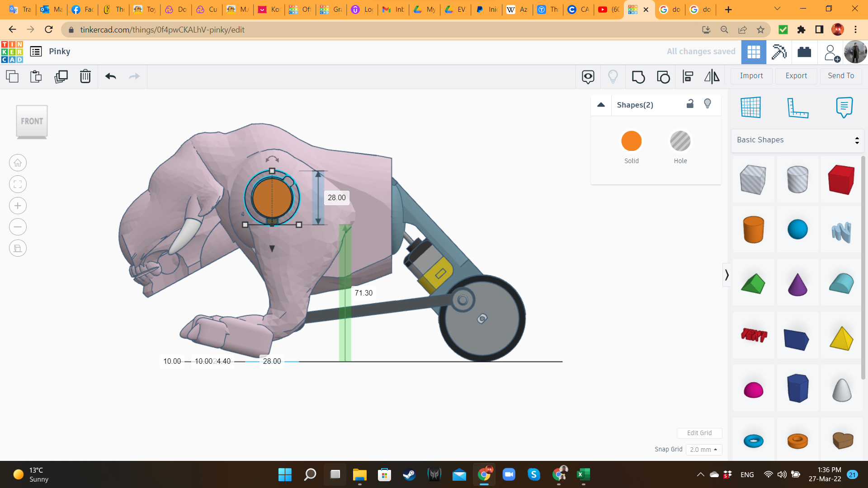Click the Group shapes icon
Viewport: 868px width, 488px height.
pos(638,77)
